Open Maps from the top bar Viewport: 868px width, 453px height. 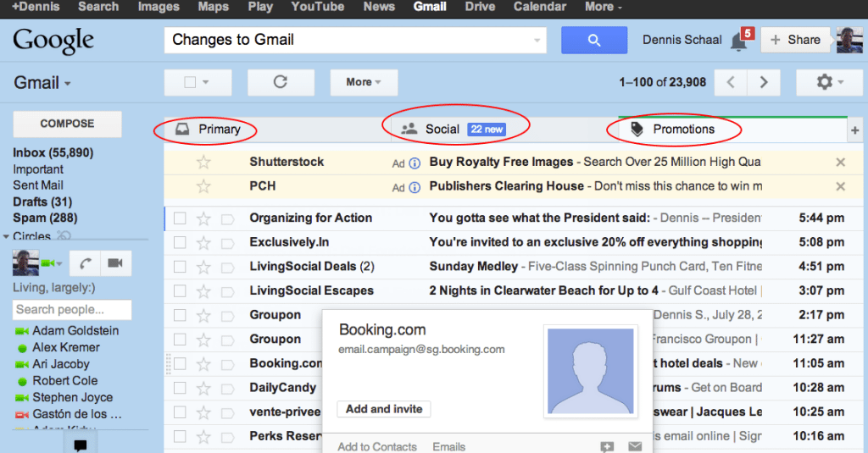(213, 7)
